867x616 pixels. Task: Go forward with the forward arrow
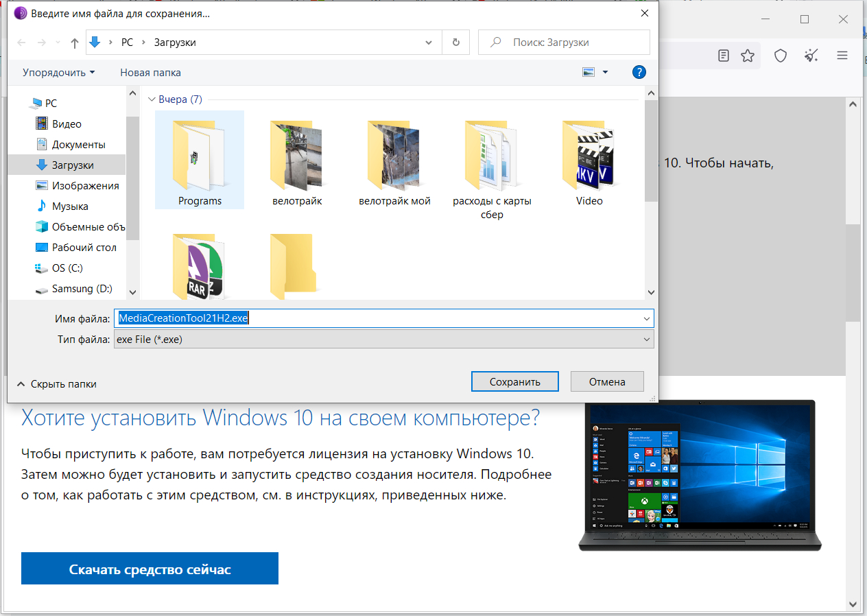click(x=42, y=43)
